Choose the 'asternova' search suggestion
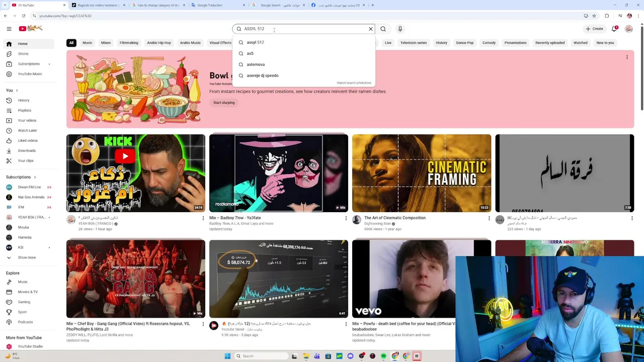Screen dimensions: 644x362 point(304,64)
